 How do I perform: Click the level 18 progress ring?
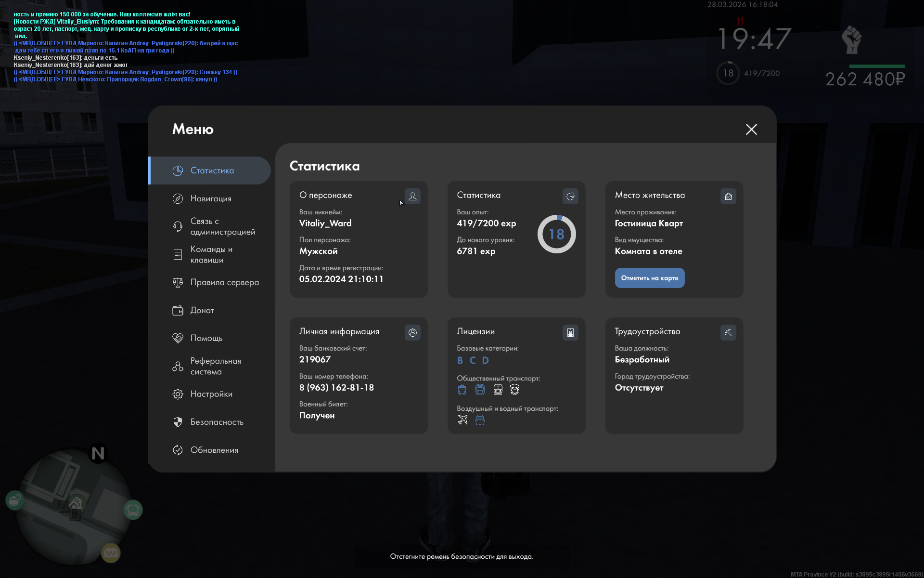pos(556,234)
